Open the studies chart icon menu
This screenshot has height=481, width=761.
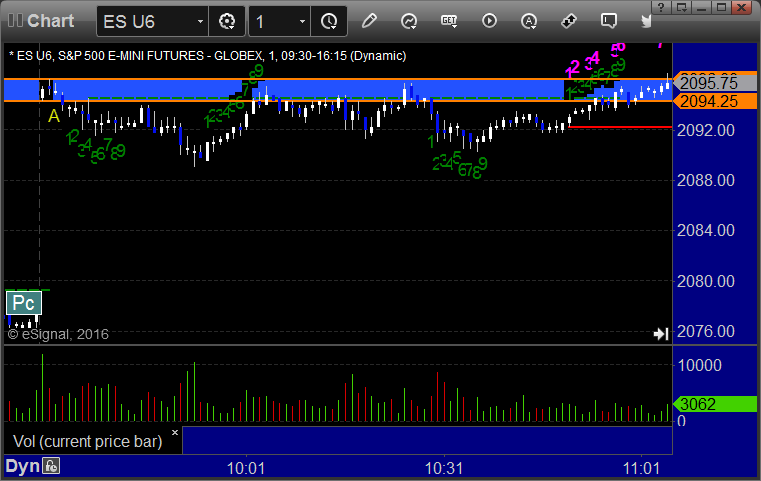coord(409,21)
